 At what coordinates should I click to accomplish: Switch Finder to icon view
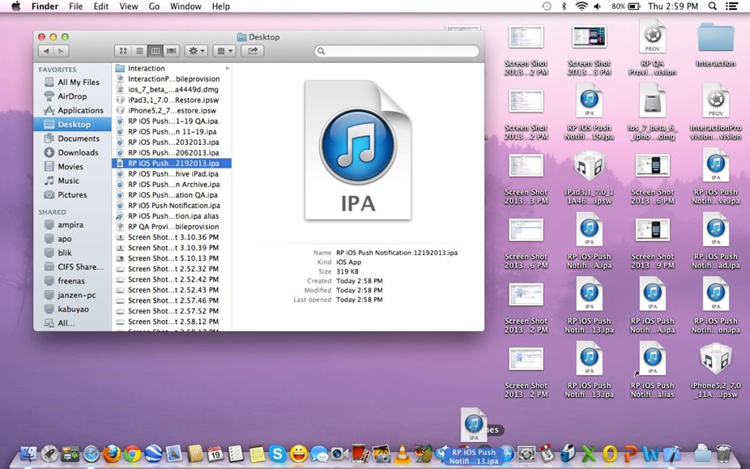pos(123,50)
